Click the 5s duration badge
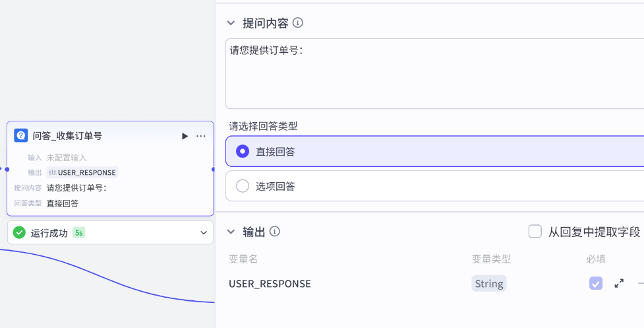The width and height of the screenshot is (644, 328). coord(78,233)
